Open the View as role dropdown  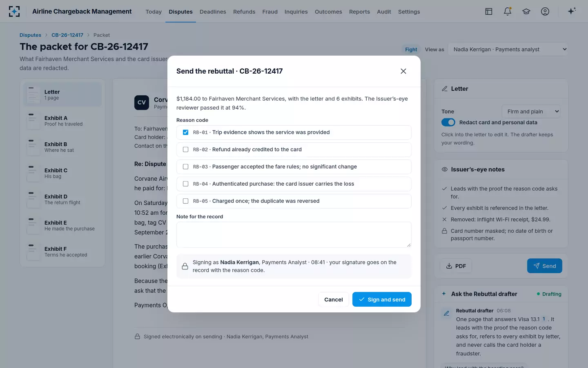508,49
